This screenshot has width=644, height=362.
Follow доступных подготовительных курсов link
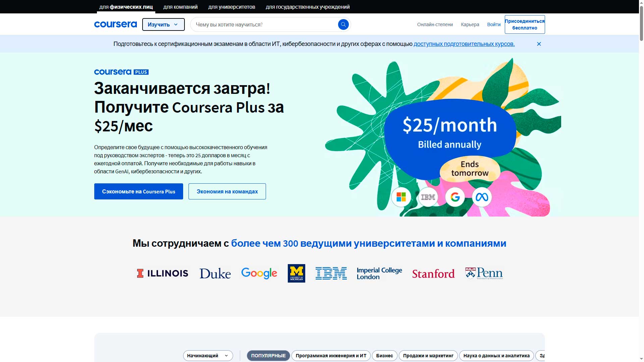(x=464, y=44)
